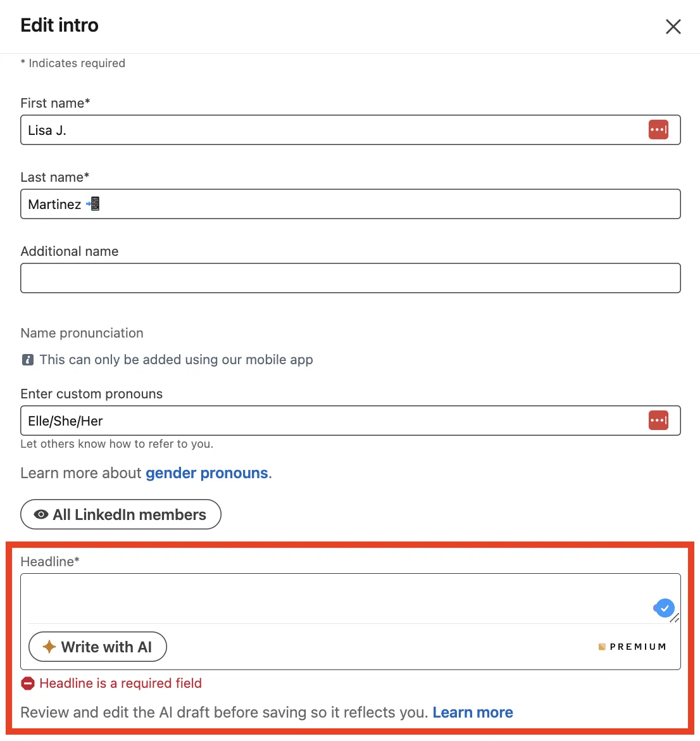This screenshot has width=700, height=741.
Task: Click the red error icon under Headline
Action: click(28, 683)
